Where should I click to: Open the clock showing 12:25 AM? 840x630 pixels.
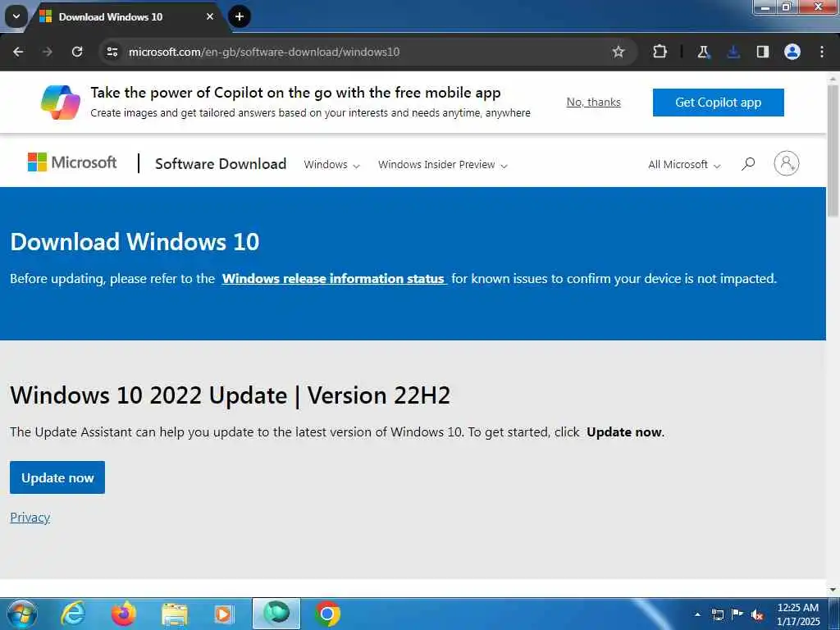coord(798,614)
